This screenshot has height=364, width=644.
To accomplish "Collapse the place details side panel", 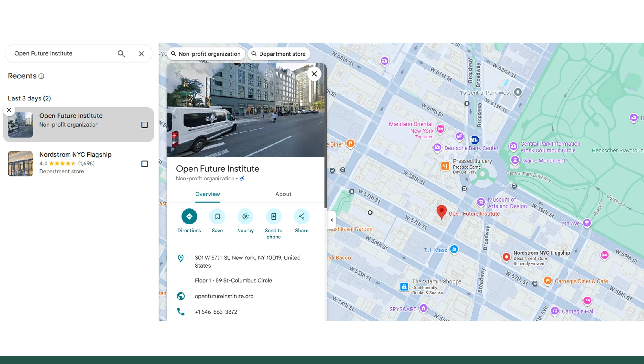I will coord(331,220).
